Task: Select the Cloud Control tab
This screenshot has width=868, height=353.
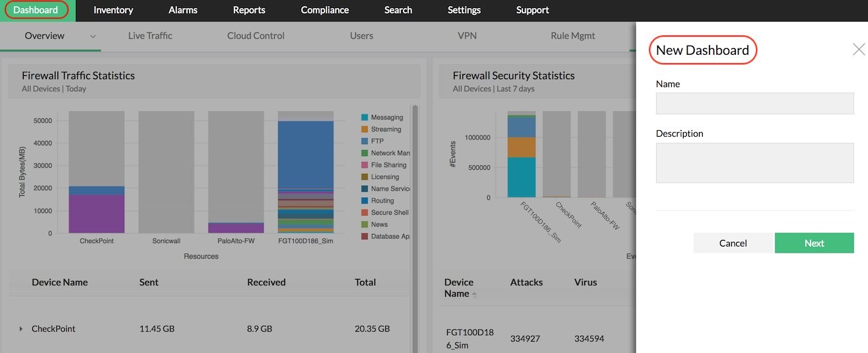Action: [256, 36]
